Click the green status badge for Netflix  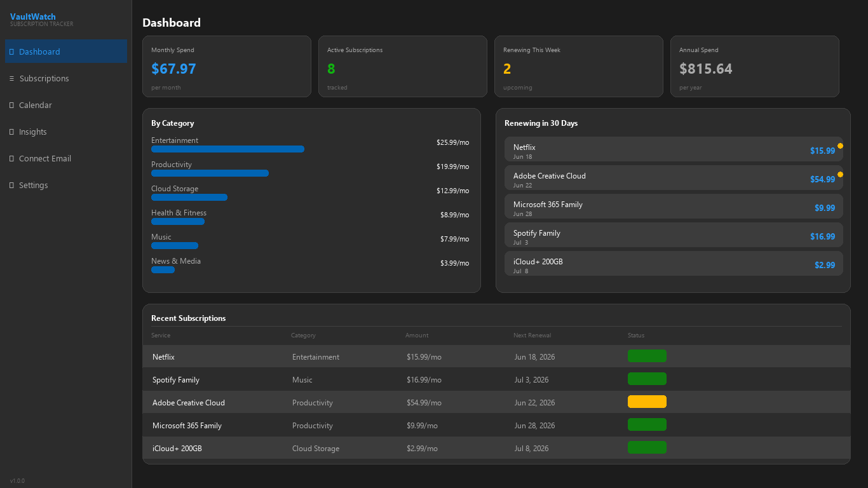click(647, 356)
